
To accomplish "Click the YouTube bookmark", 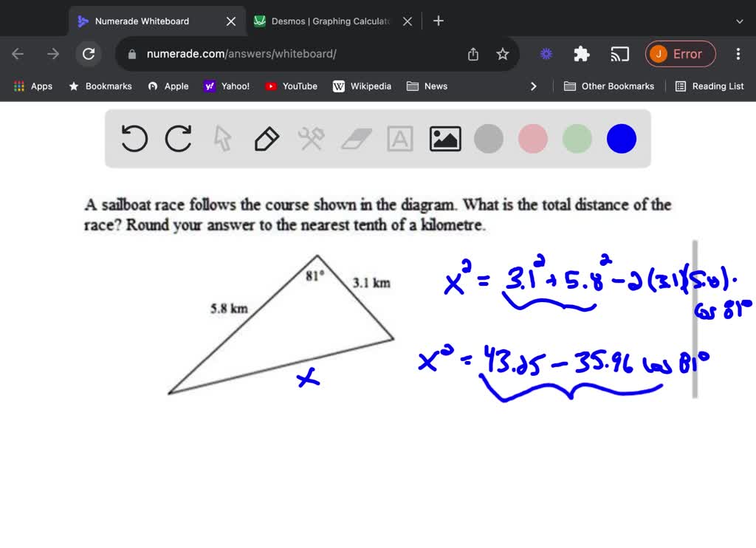I will point(291,86).
